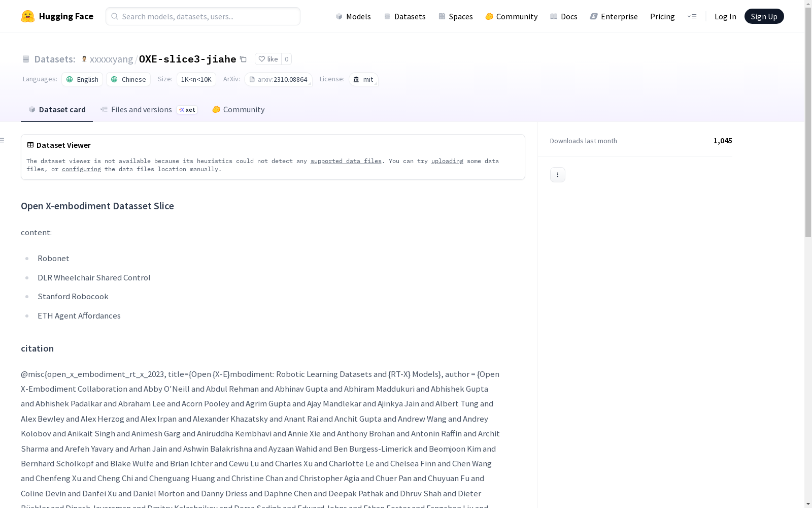Click the Hugging Face logo
The image size is (812, 508).
click(x=57, y=16)
